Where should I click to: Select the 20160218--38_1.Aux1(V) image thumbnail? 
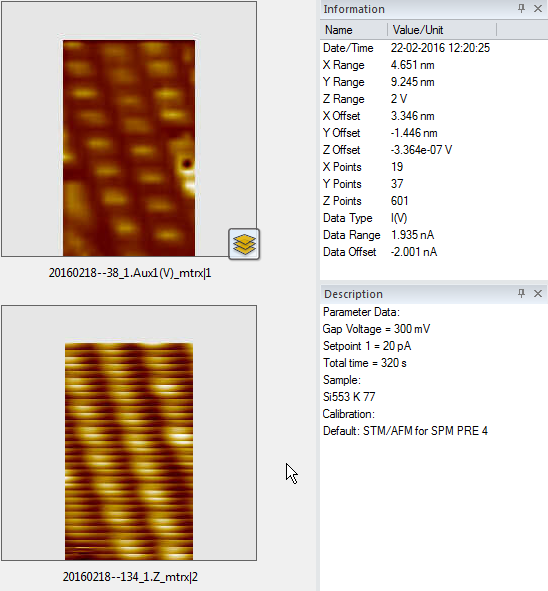[x=129, y=129]
